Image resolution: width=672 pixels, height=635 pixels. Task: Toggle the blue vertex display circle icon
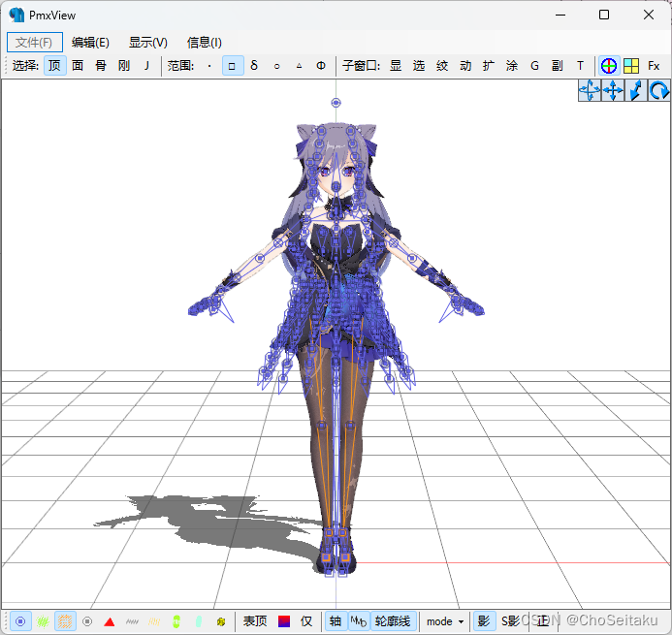pos(20,621)
